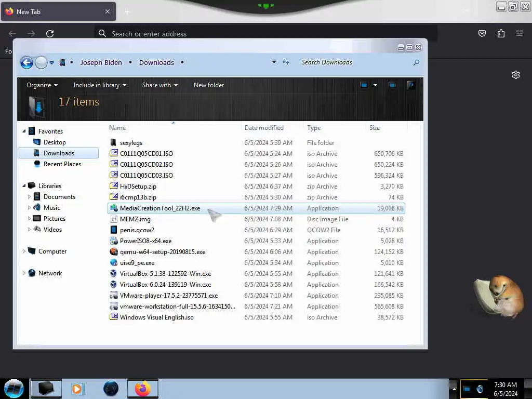This screenshot has width=532, height=399.
Task: Select Desktop under Favorites
Action: coord(55,142)
